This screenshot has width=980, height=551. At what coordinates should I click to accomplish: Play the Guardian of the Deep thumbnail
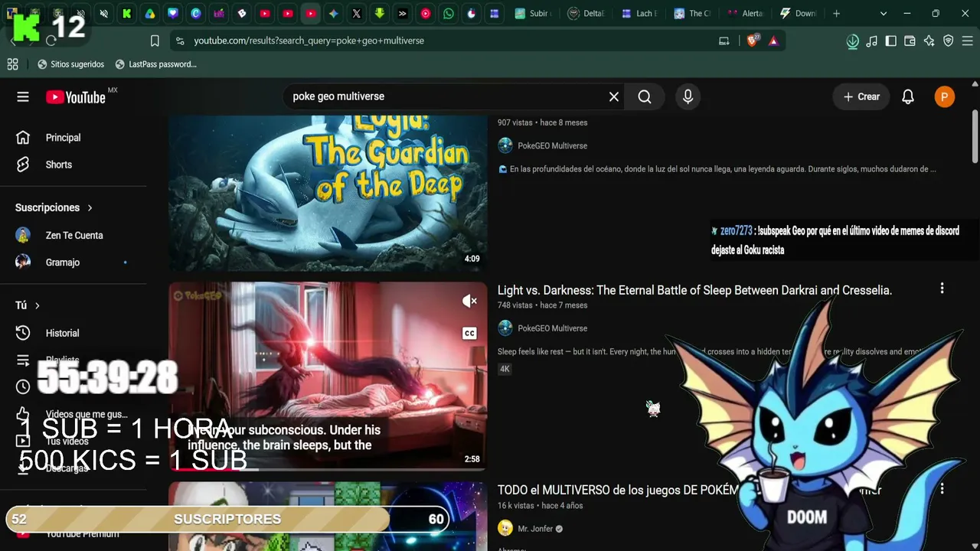click(x=328, y=191)
